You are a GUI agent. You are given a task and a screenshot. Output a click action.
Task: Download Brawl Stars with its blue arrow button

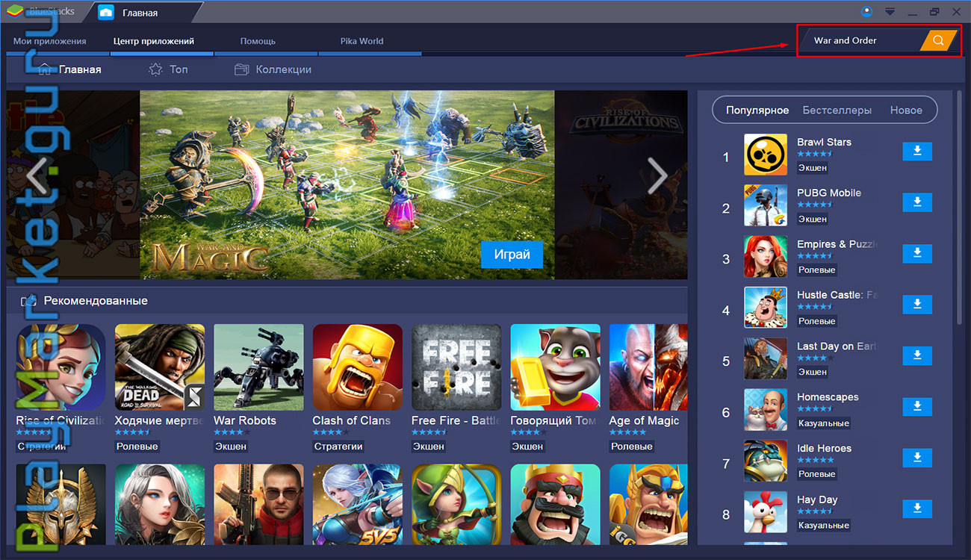coord(917,152)
